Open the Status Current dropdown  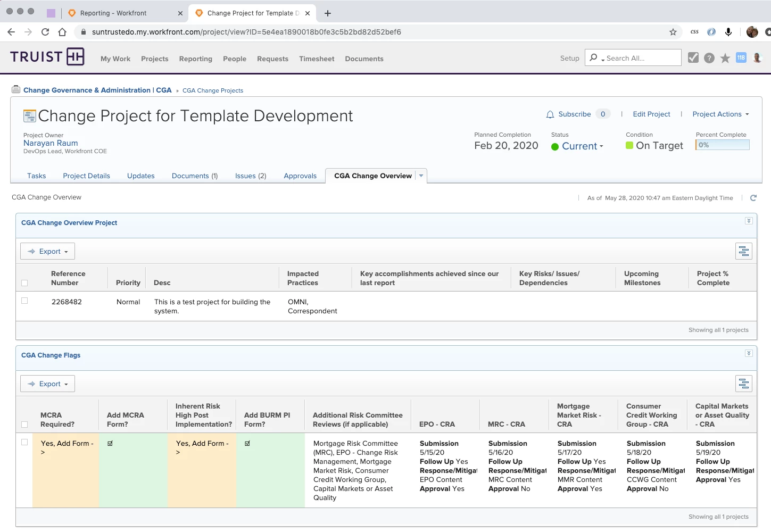click(x=583, y=146)
